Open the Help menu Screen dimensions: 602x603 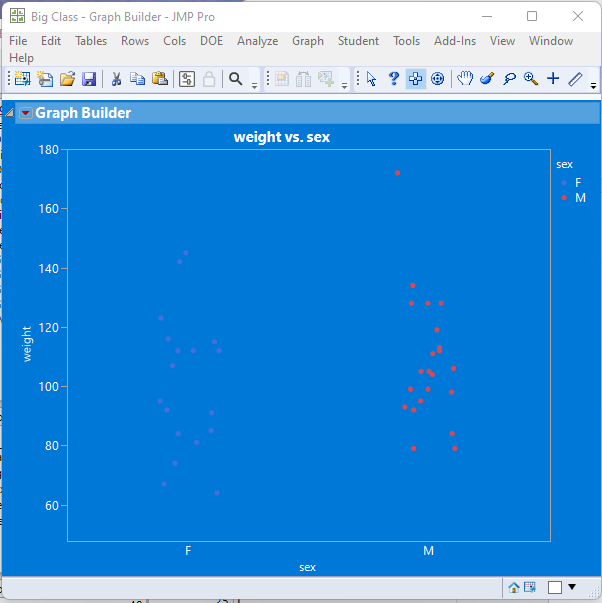coord(22,58)
